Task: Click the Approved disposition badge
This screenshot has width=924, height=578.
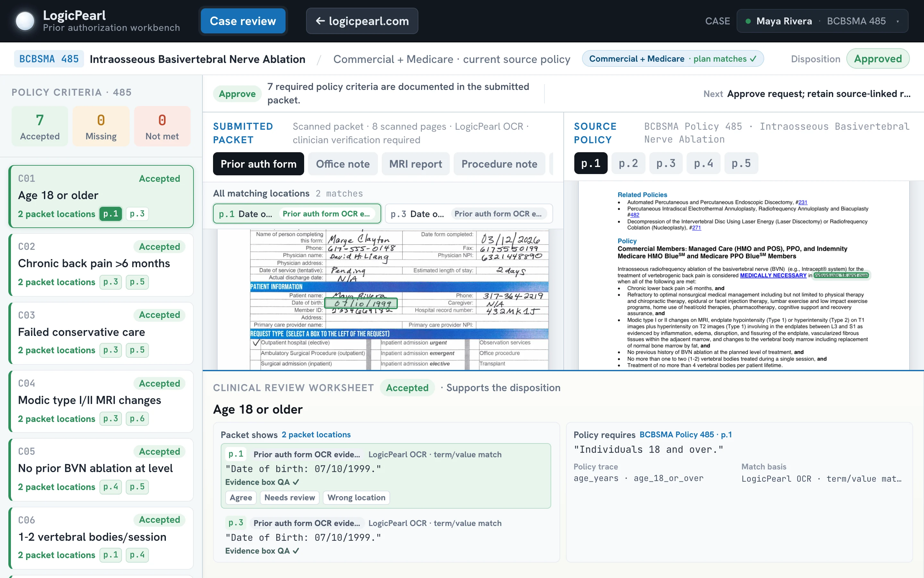Action: 877,59
